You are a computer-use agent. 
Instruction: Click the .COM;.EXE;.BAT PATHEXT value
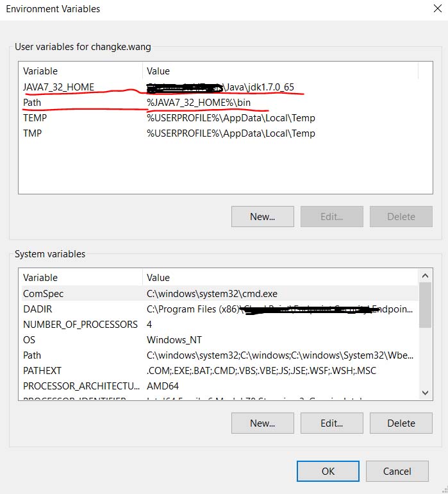point(261,371)
